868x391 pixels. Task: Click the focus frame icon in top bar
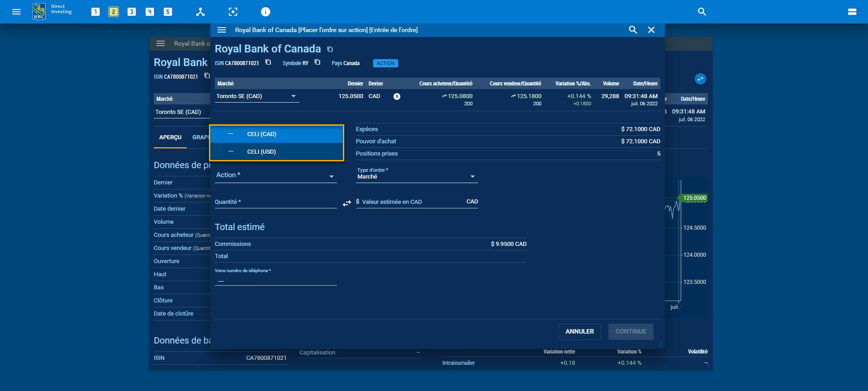click(233, 12)
